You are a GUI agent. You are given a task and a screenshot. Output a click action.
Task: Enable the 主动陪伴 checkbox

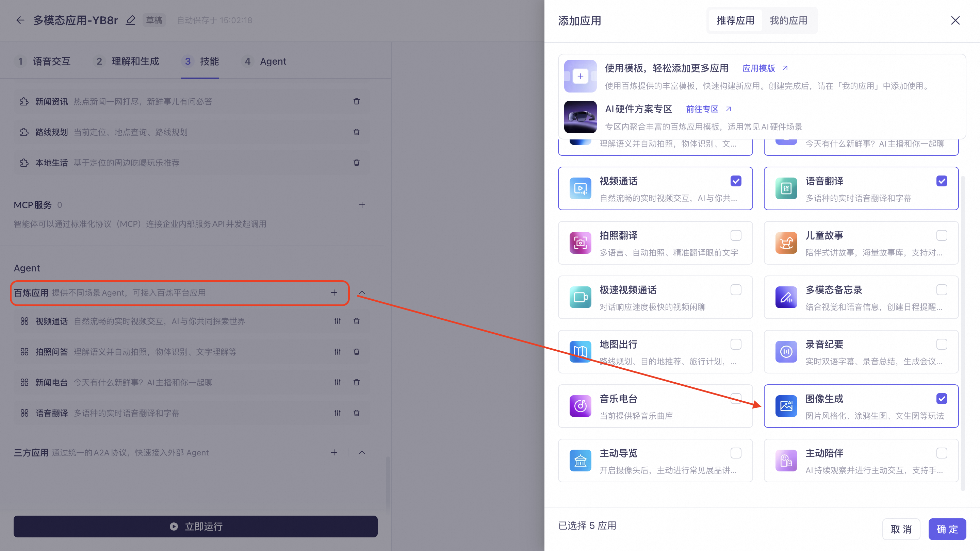coord(942,453)
